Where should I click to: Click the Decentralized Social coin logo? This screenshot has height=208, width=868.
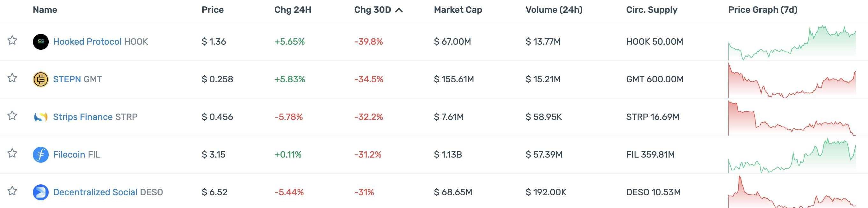40,192
